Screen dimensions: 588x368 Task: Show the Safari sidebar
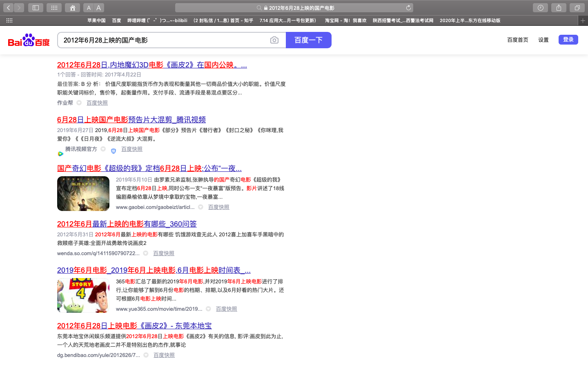tap(36, 8)
